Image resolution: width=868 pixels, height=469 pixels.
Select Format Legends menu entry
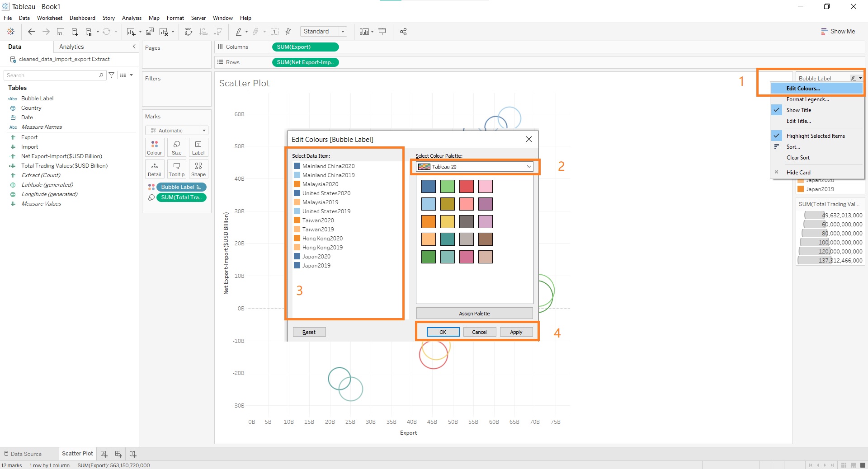pos(807,99)
